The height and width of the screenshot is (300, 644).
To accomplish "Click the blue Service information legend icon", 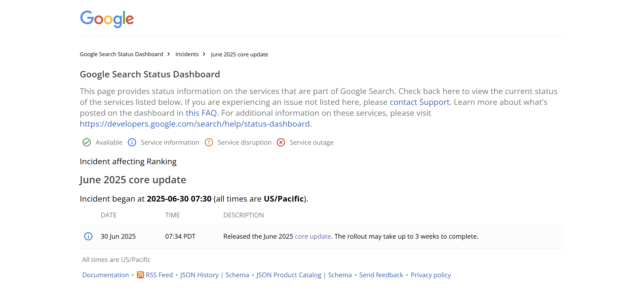I will (132, 142).
